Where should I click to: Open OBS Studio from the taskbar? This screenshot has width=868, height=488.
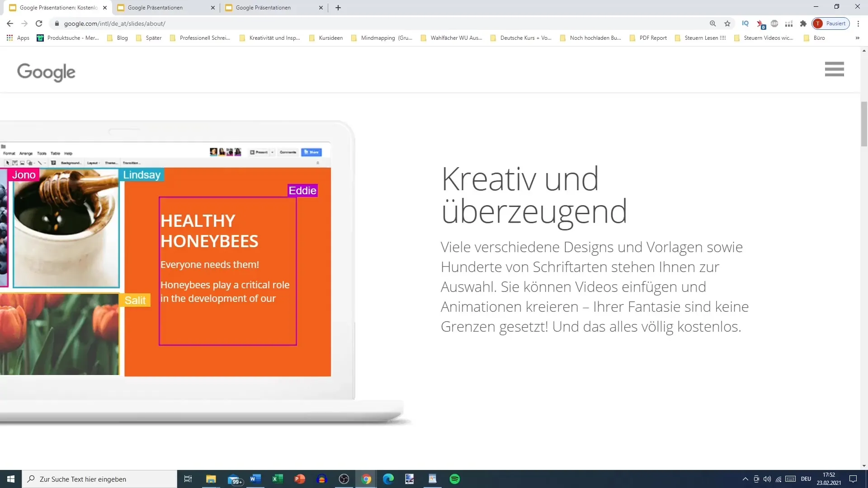coord(344,479)
